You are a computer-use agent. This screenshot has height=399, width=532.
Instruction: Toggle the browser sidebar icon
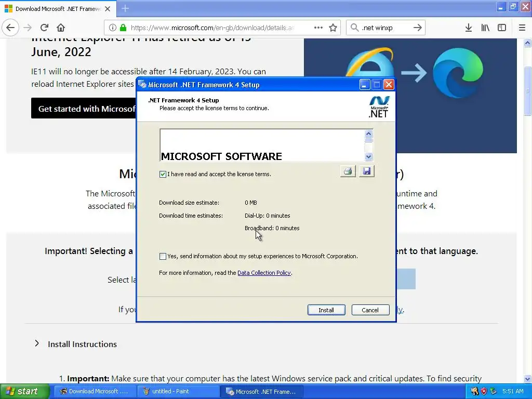502,28
